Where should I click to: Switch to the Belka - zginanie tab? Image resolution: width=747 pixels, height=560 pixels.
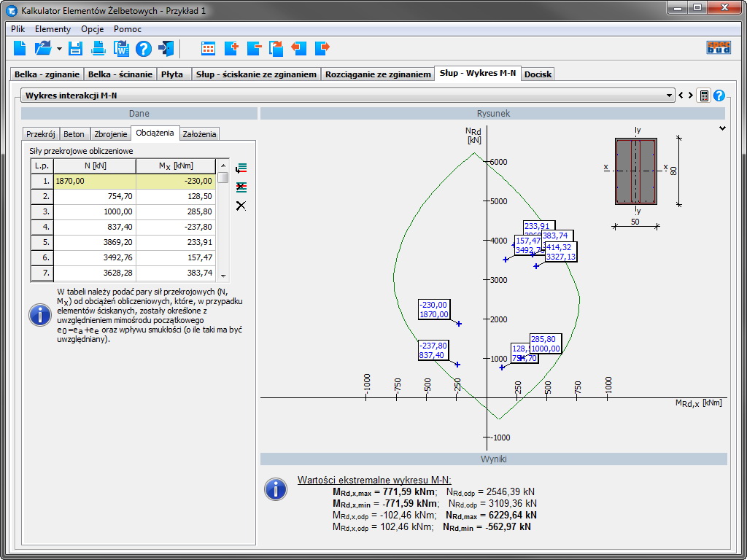pyautogui.click(x=47, y=74)
